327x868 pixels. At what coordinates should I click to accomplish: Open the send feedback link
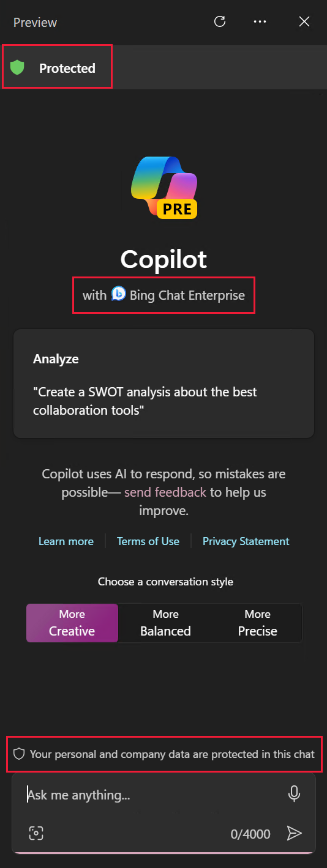pyautogui.click(x=165, y=492)
